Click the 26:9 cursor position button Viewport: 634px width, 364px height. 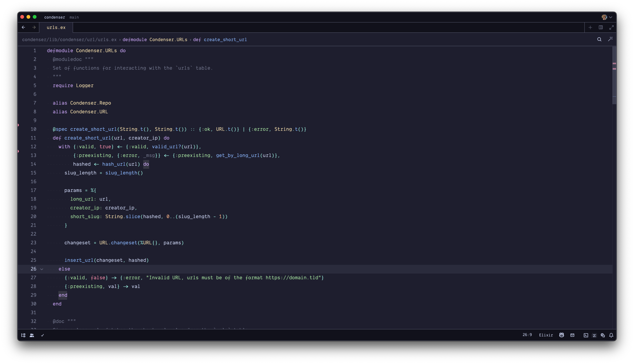[x=527, y=335]
